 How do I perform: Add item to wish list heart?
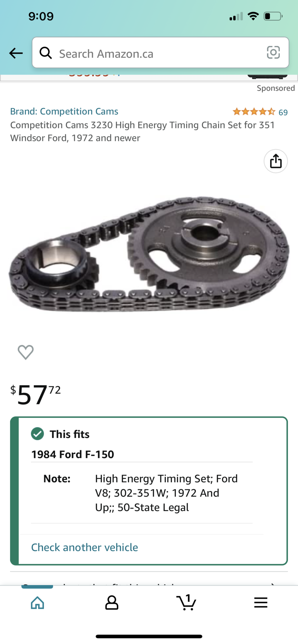click(26, 352)
